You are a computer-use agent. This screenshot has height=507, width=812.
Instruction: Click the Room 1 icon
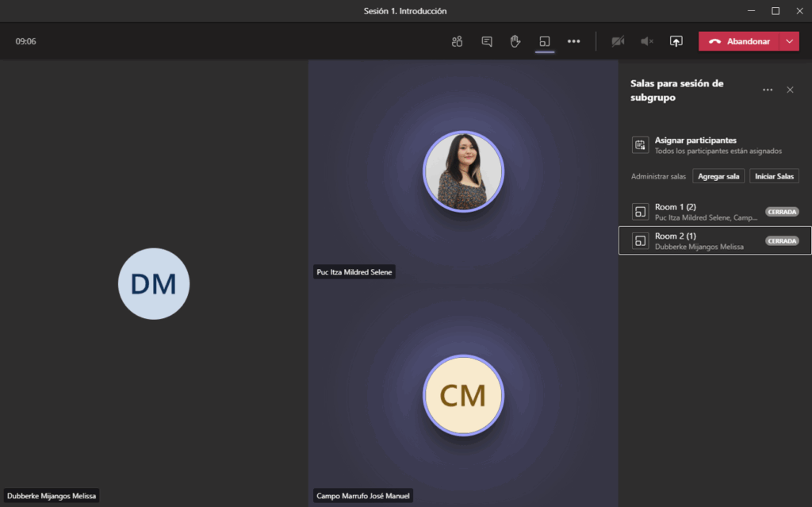(x=640, y=211)
